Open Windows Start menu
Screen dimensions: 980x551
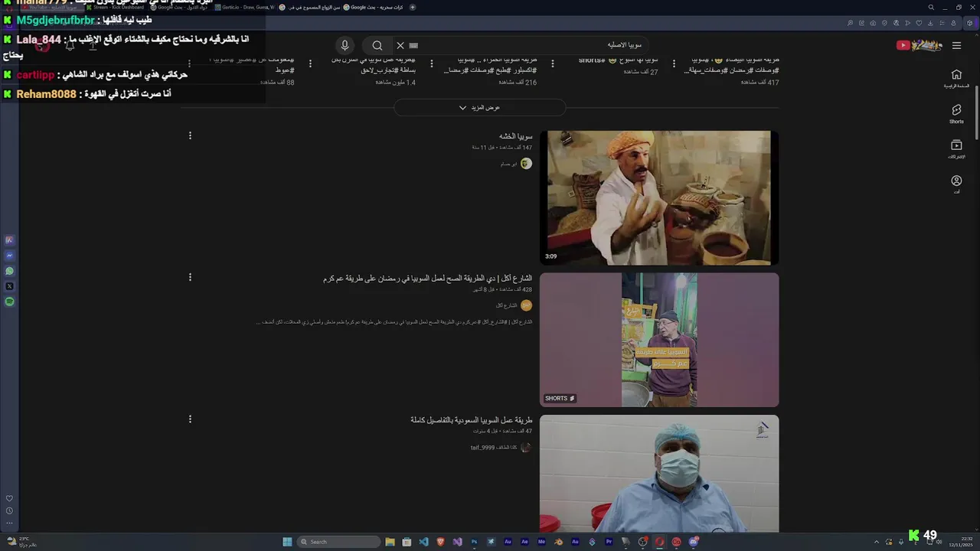point(287,542)
